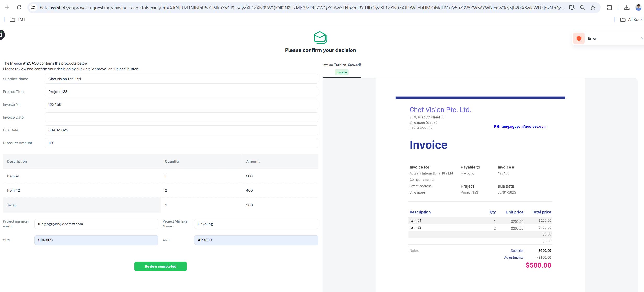The width and height of the screenshot is (644, 292).
Task: Bookmark this page with star icon
Action: click(x=593, y=8)
